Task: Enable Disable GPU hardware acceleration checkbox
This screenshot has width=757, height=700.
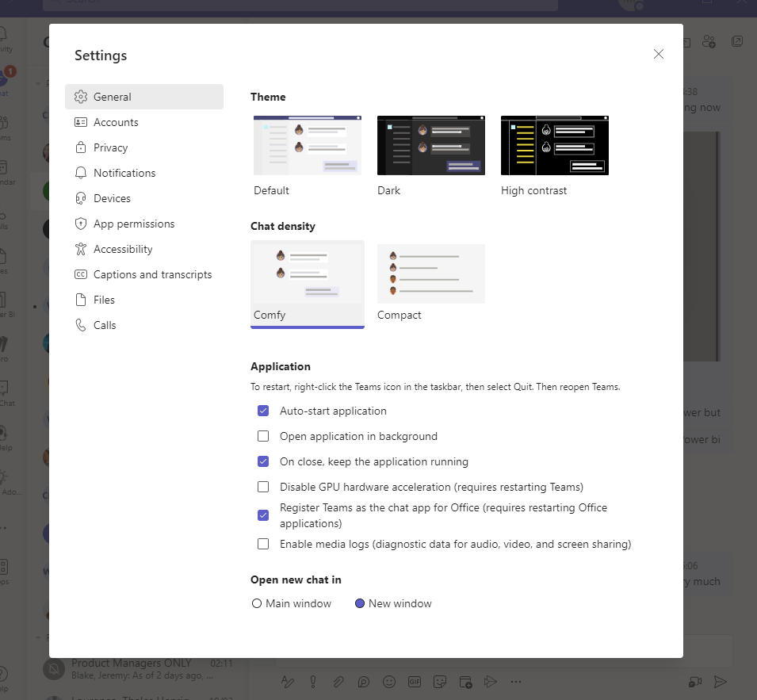Action: pos(263,487)
